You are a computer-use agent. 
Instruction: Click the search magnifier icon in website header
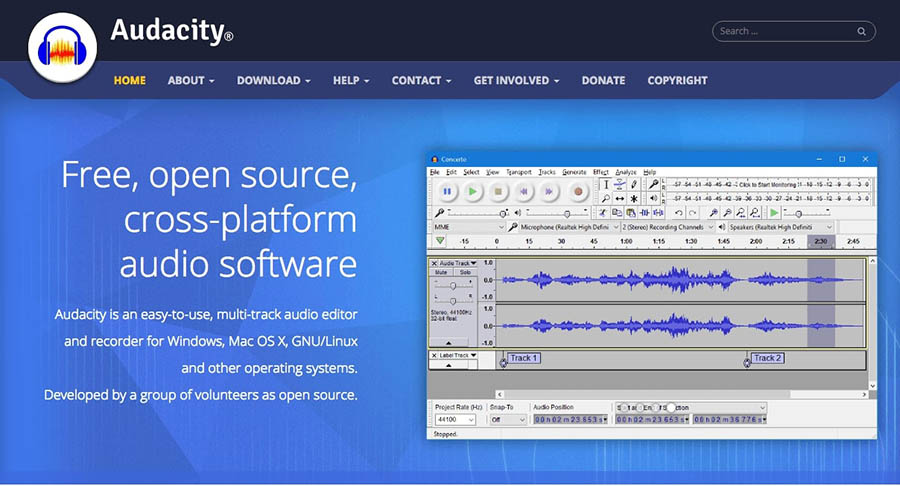862,32
